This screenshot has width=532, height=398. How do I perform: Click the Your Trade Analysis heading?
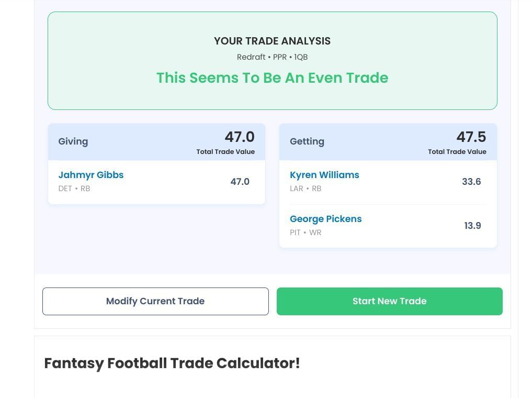[x=272, y=41]
